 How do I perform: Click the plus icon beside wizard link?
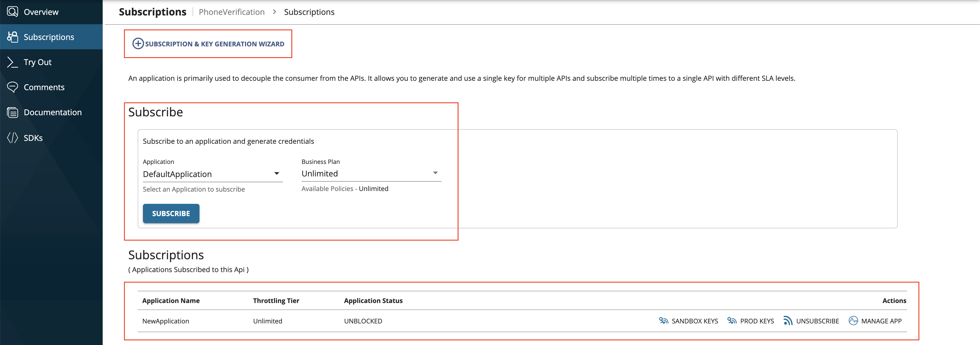(x=138, y=44)
